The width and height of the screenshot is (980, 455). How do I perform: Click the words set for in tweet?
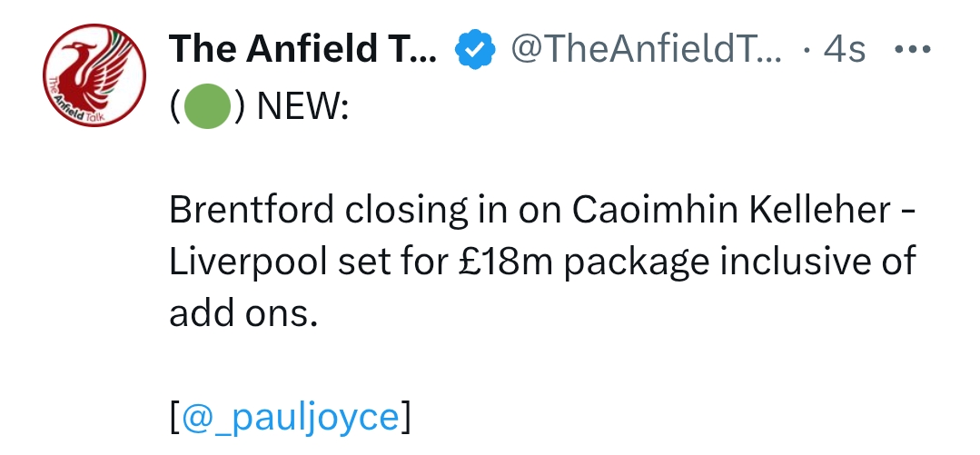(392, 262)
